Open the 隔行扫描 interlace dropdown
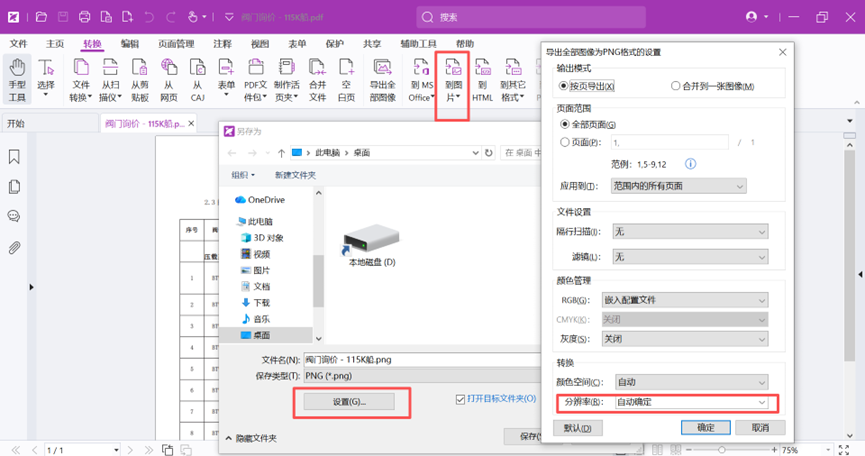This screenshot has width=865, height=456. [x=690, y=232]
